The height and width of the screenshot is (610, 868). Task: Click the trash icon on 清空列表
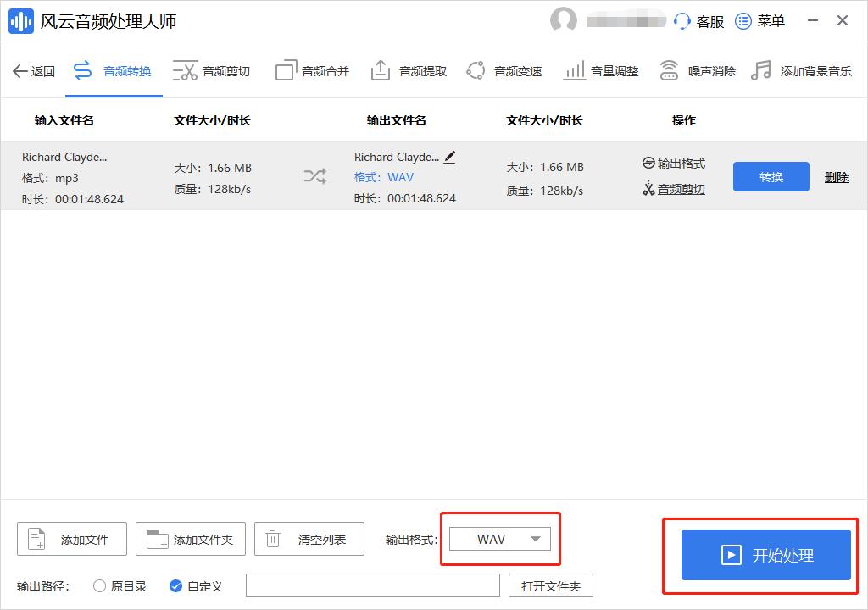[x=273, y=538]
